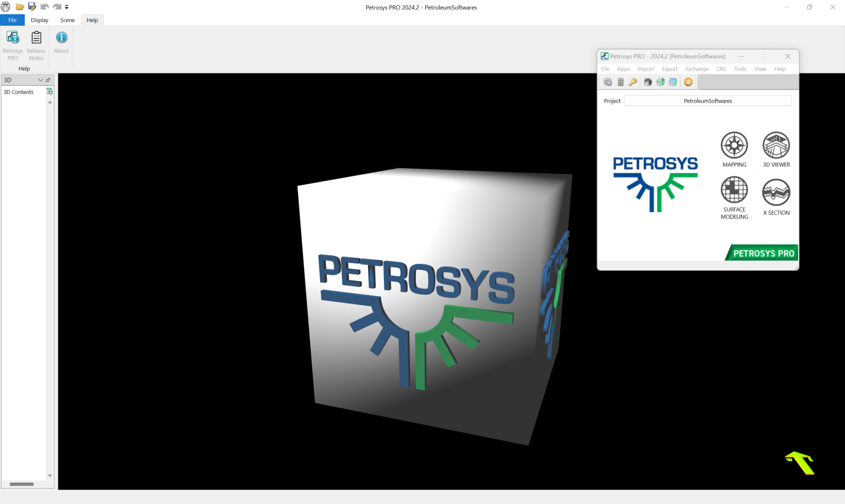Click the undo arrow in quick access toolbar
The image size is (845, 504).
coord(45,7)
